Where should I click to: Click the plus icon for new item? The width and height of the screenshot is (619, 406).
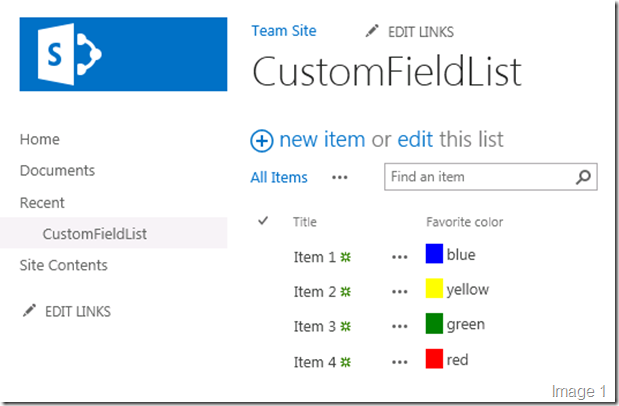pos(261,141)
